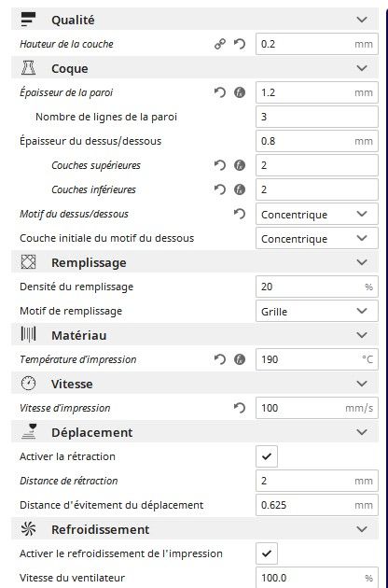Reset Couches supérieures using the undo arrow

pos(220,165)
